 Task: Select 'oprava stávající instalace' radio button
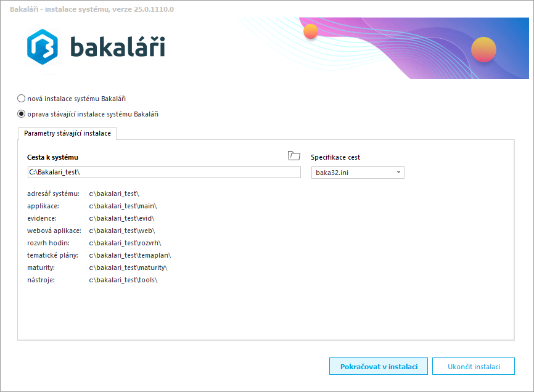click(x=22, y=113)
